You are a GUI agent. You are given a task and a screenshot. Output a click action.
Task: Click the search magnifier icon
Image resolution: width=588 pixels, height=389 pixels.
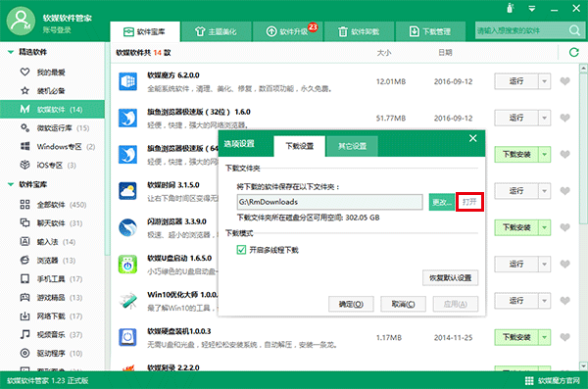pos(574,30)
